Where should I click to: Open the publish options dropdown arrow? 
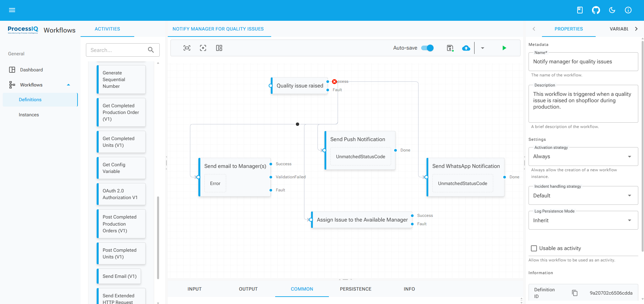click(482, 48)
